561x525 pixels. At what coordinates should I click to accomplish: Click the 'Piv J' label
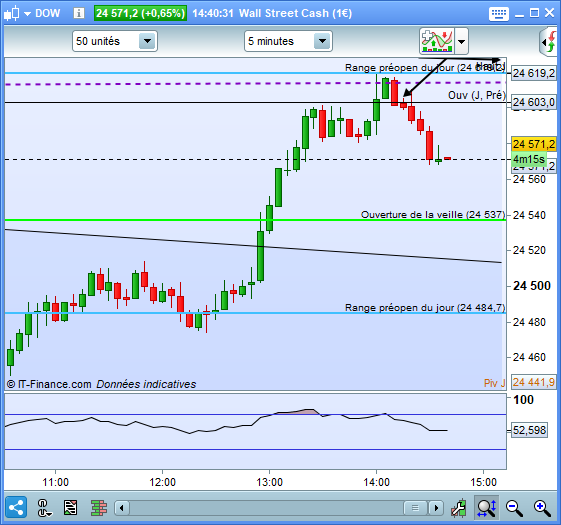pos(494,383)
